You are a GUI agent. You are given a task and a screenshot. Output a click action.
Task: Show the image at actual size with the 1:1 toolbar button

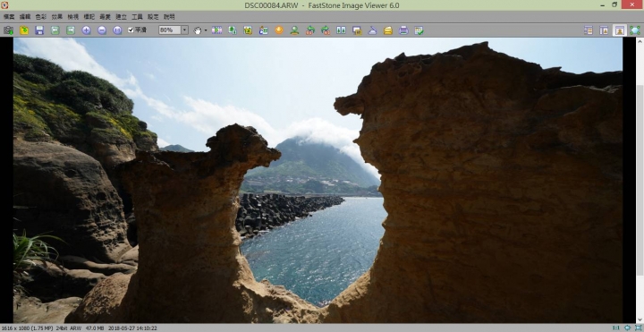click(x=117, y=30)
